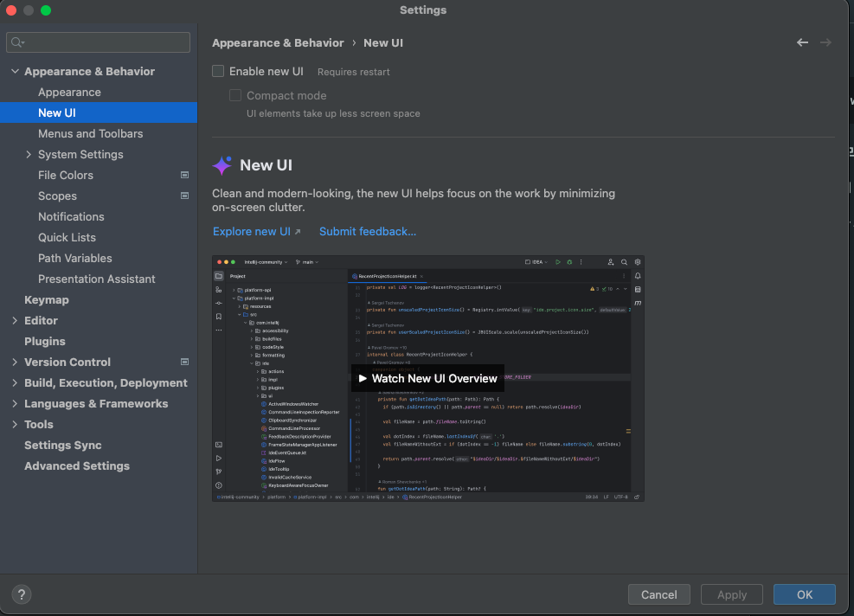This screenshot has height=616, width=854.
Task: Open Advanced Settings page
Action: click(x=77, y=466)
